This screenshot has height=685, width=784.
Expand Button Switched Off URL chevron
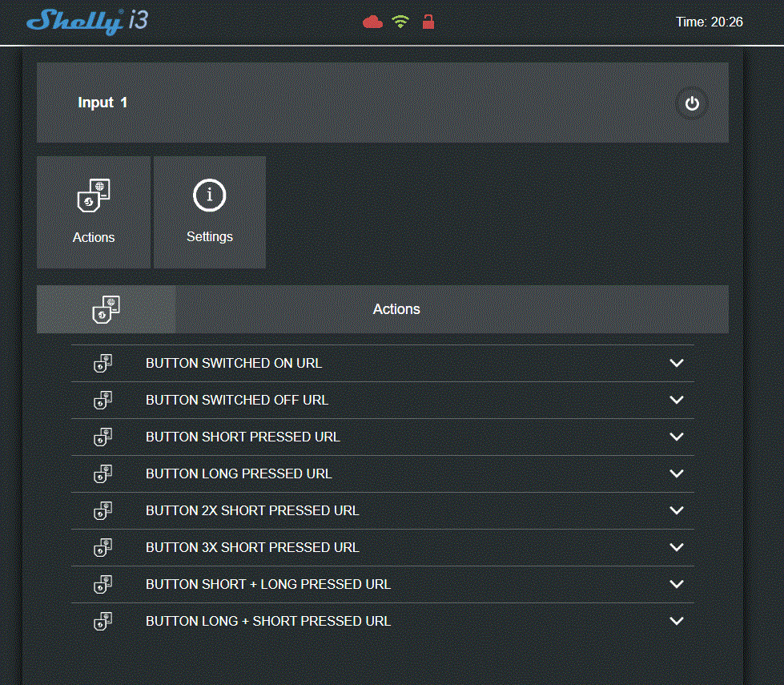tap(677, 400)
